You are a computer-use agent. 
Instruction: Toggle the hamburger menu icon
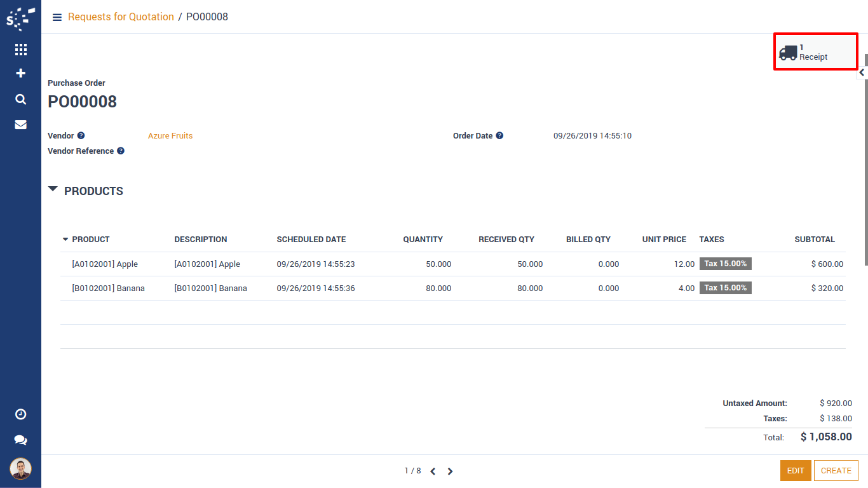(x=57, y=17)
